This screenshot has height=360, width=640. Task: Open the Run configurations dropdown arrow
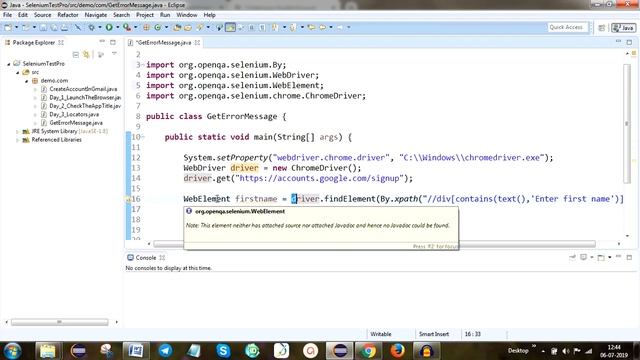117,27
